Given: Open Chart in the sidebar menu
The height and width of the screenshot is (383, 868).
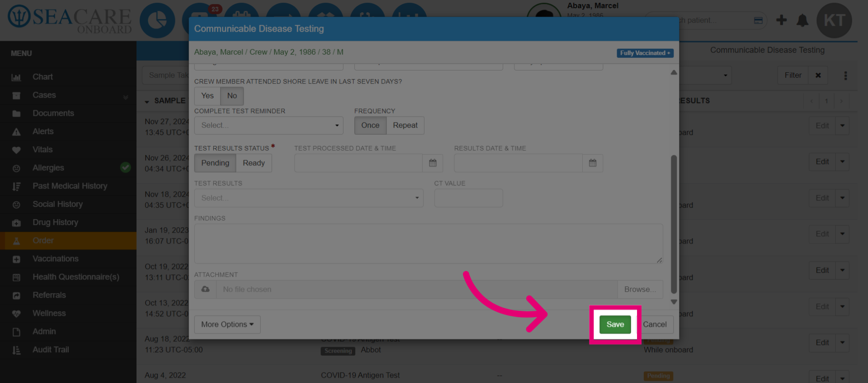Looking at the screenshot, I should (x=42, y=77).
